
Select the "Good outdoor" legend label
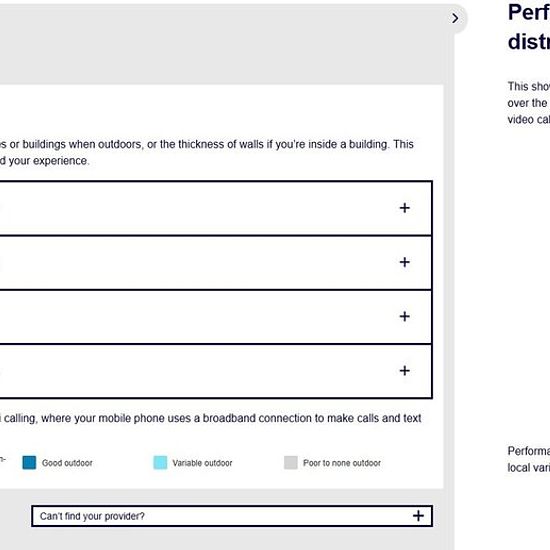[x=67, y=463]
